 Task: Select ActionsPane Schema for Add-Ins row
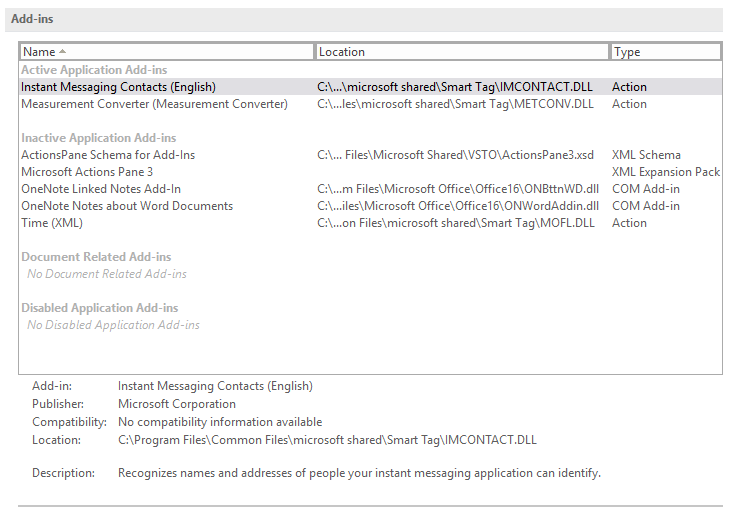click(x=371, y=155)
